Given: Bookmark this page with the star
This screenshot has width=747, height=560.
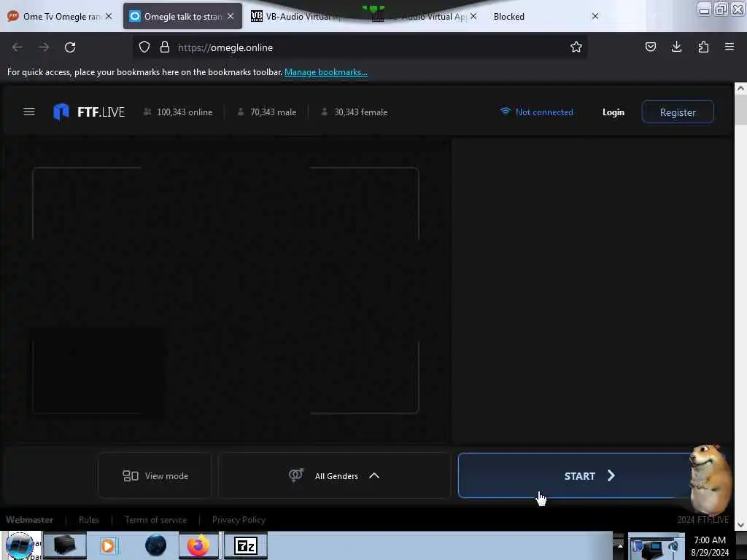Looking at the screenshot, I should (576, 47).
